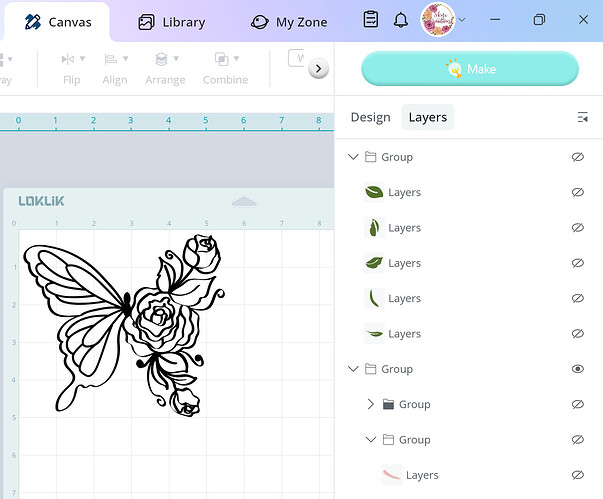Select the butterfly flower artwork on canvas
Image resolution: width=603 pixels, height=499 pixels.
pos(124,325)
